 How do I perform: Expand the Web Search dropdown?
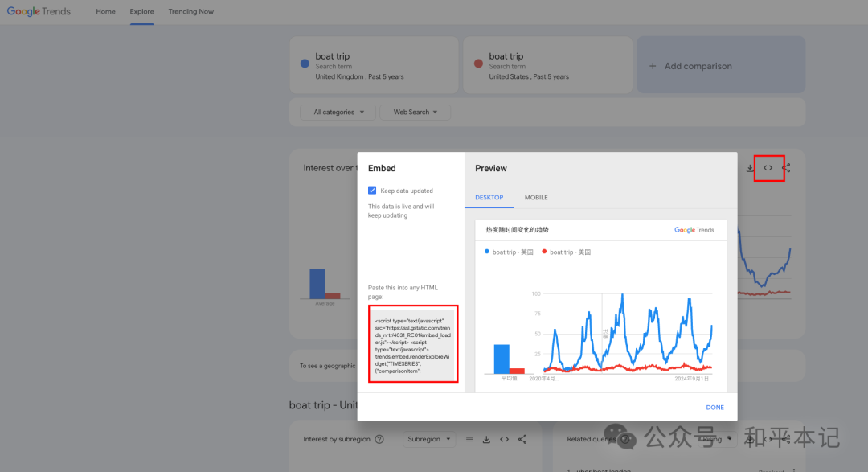coord(416,112)
